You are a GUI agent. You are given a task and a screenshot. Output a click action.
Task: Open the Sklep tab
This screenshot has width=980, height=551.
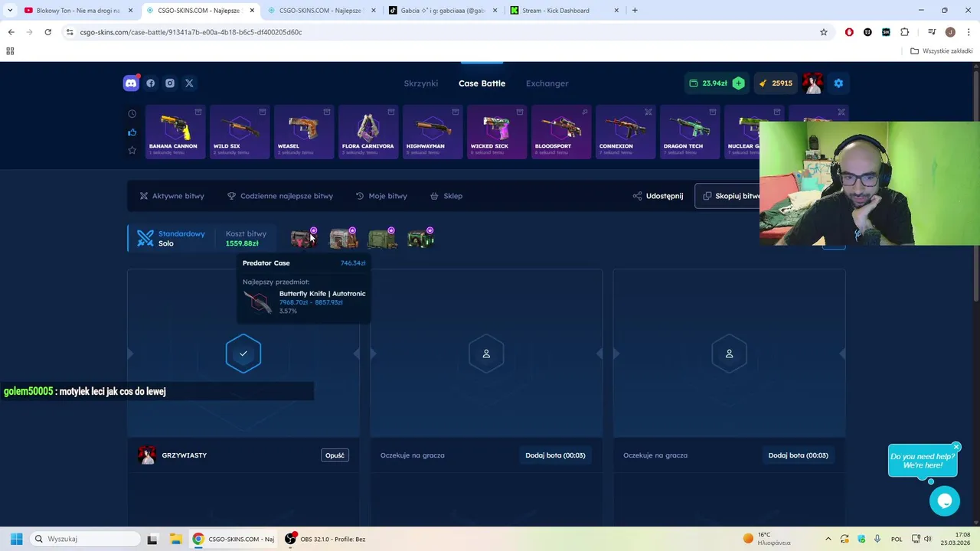pos(446,196)
